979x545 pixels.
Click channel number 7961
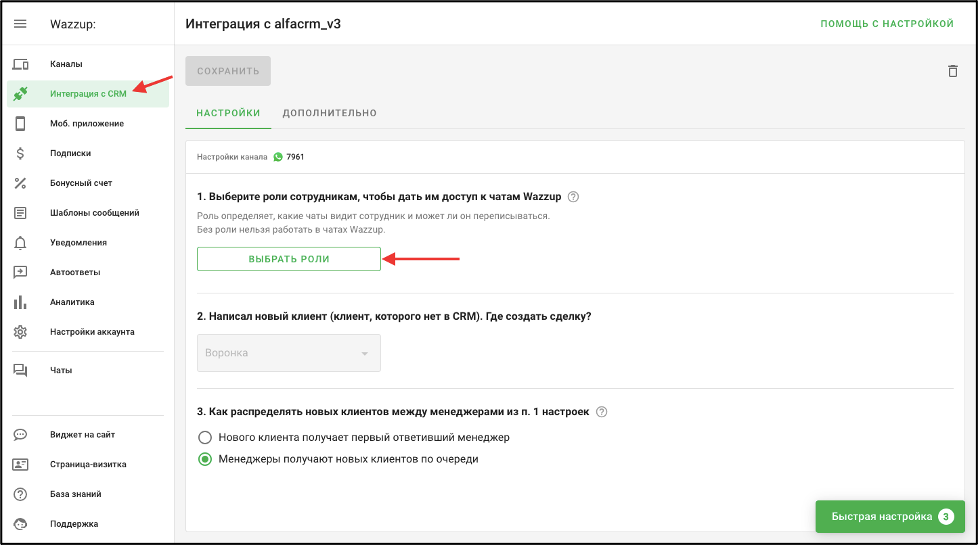(295, 157)
